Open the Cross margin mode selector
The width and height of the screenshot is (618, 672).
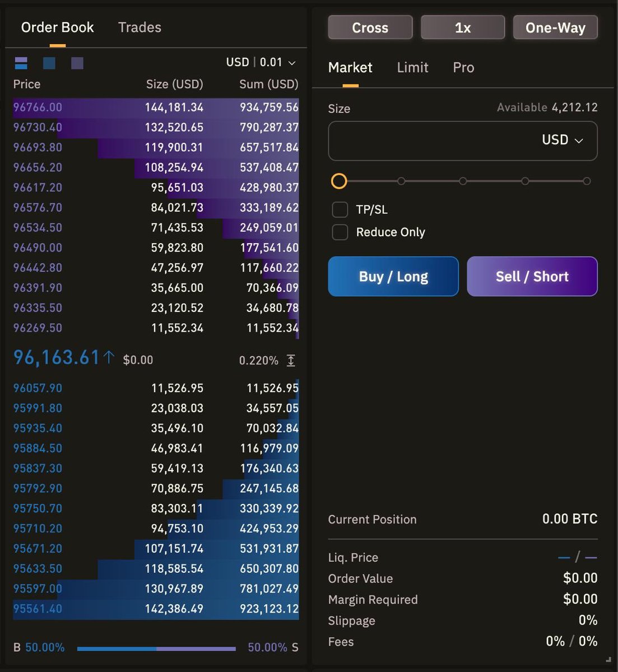click(370, 27)
